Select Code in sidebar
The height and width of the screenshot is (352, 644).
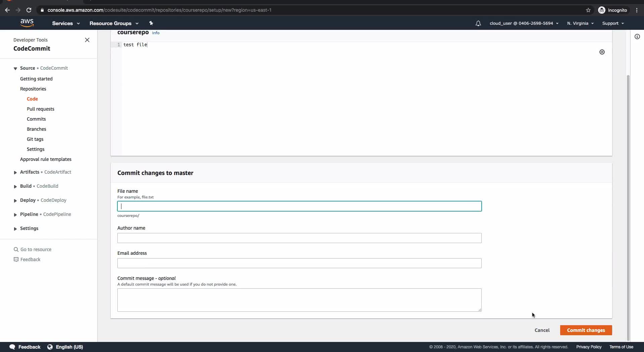[x=32, y=99]
